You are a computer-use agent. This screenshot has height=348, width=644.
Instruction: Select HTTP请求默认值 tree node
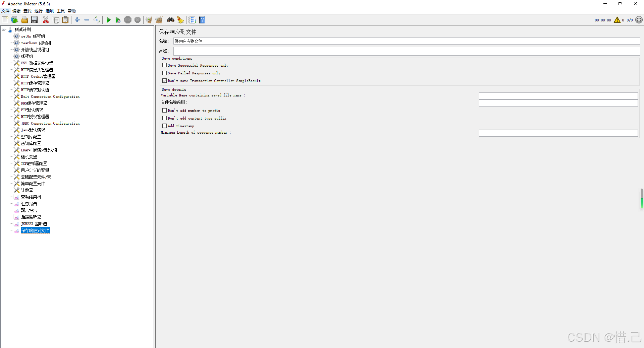click(x=35, y=90)
